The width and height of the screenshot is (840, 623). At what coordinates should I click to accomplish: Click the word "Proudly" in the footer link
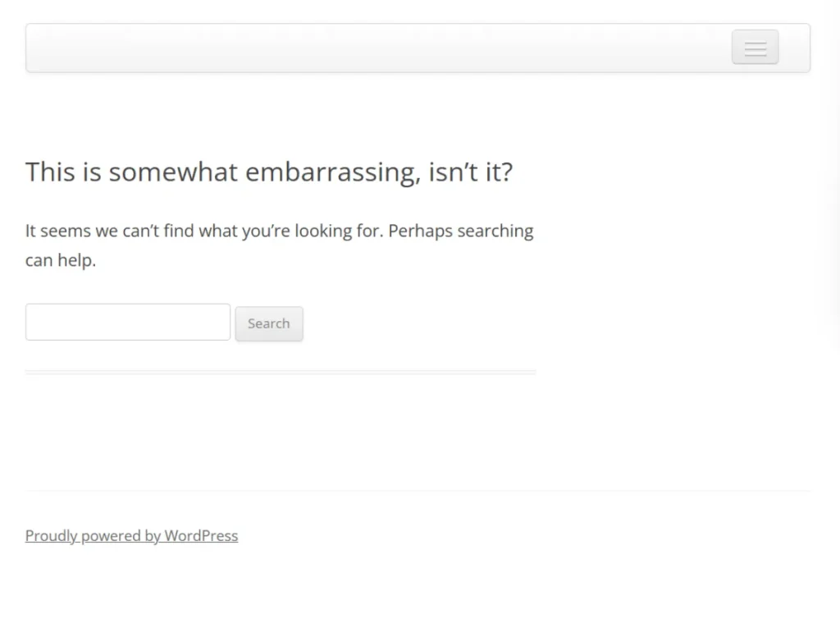click(x=51, y=536)
